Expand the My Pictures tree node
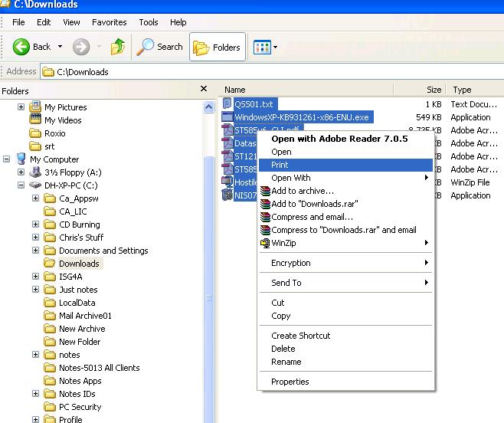Viewport: 504px width, 423px height. coord(21,107)
